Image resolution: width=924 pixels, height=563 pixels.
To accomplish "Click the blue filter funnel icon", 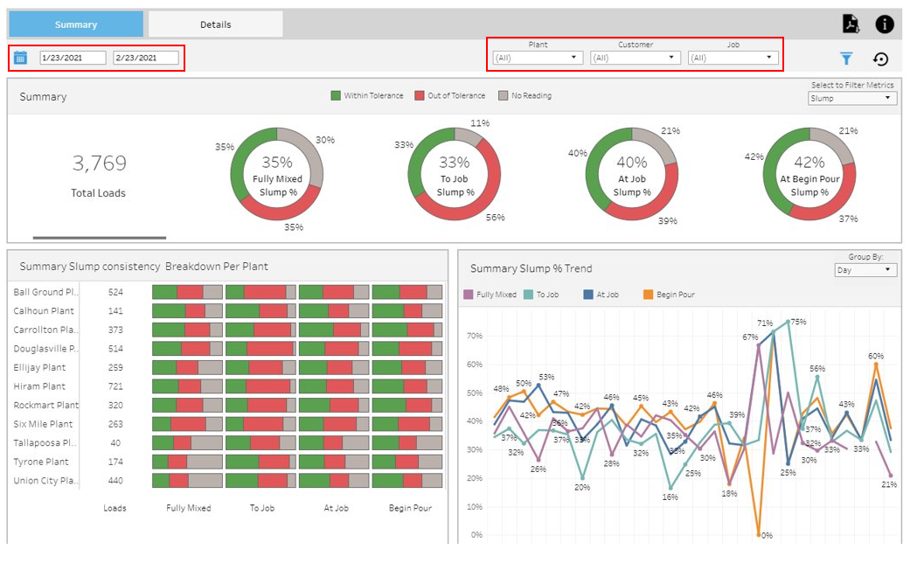I will [845, 59].
